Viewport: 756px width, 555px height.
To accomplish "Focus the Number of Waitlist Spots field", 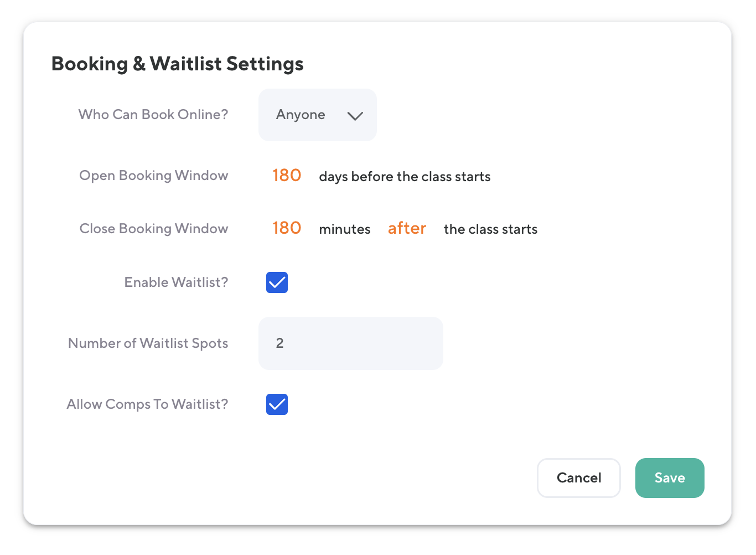I will 350,343.
